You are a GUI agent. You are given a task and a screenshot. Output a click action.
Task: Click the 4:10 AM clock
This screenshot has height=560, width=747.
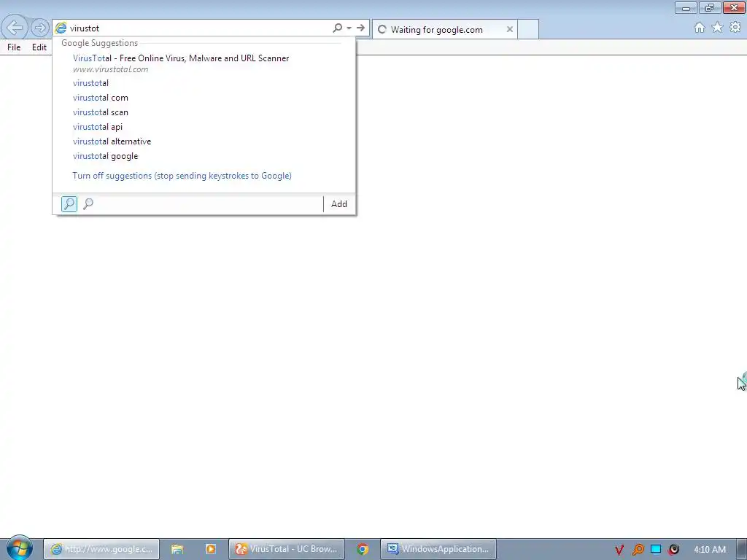pos(710,550)
